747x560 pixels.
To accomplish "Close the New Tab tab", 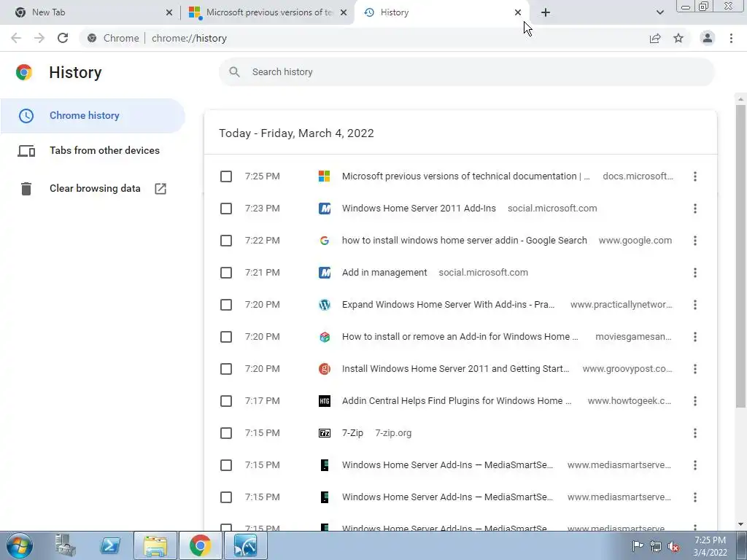I will [x=169, y=12].
